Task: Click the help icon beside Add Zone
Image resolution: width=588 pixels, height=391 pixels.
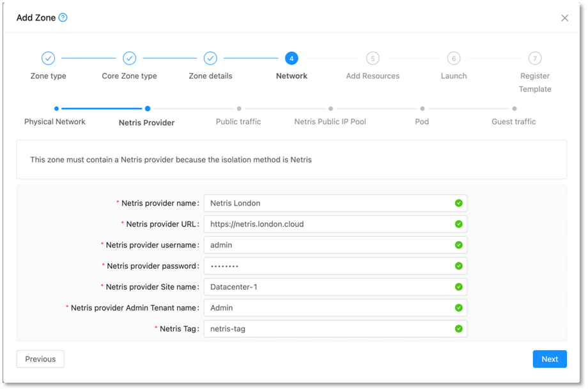Action: point(63,18)
